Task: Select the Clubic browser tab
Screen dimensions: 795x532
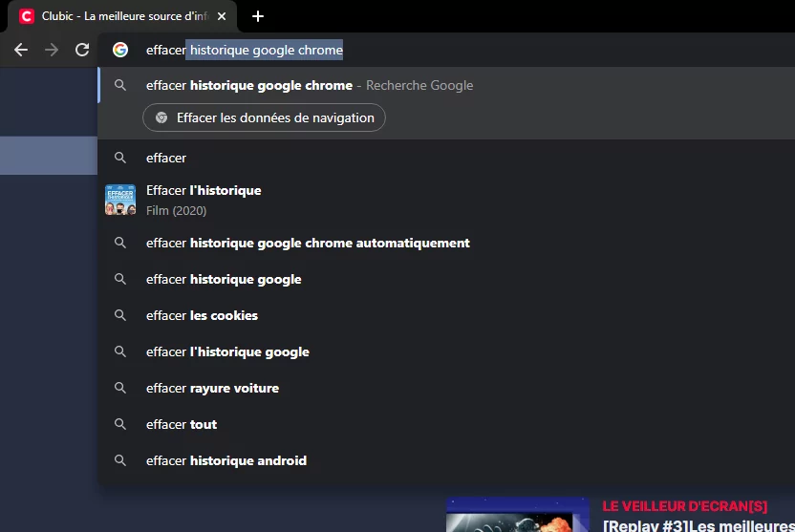Action: [x=122, y=16]
